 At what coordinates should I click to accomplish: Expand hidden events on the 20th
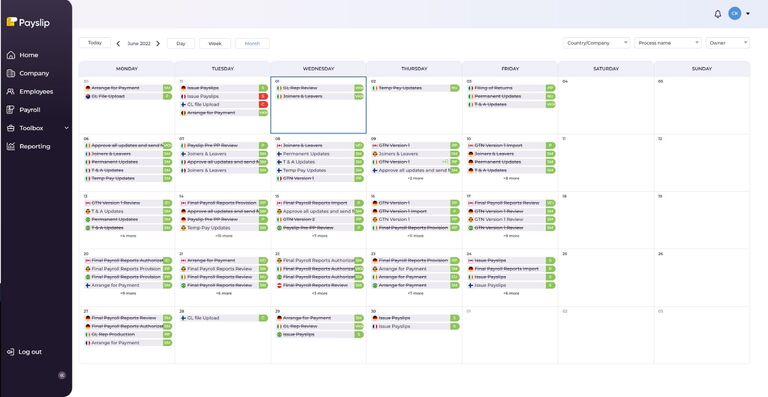click(127, 294)
